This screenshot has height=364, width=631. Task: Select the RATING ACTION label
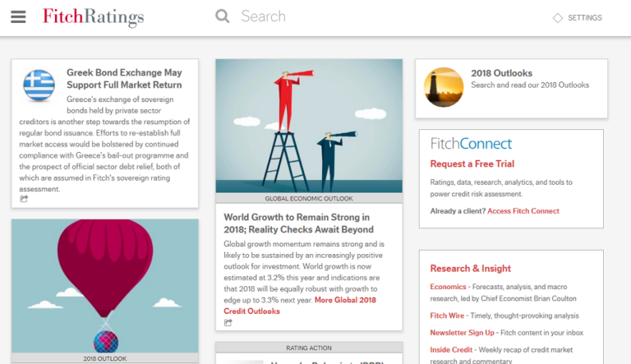click(x=309, y=348)
